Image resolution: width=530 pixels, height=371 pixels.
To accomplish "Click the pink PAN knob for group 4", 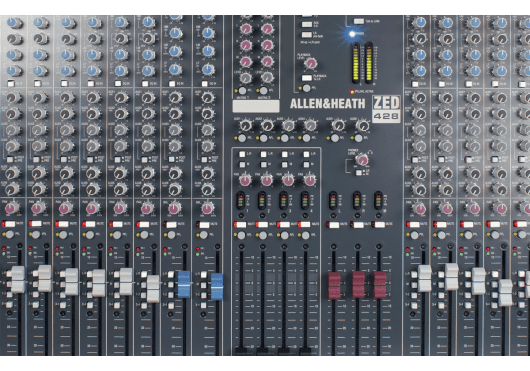I will point(309,180).
